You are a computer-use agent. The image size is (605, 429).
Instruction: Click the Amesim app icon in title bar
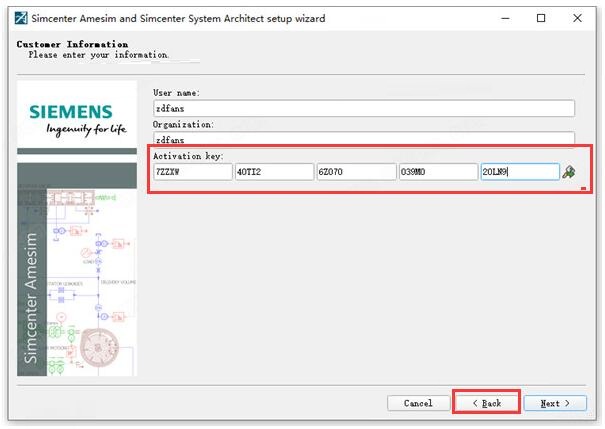[x=21, y=18]
